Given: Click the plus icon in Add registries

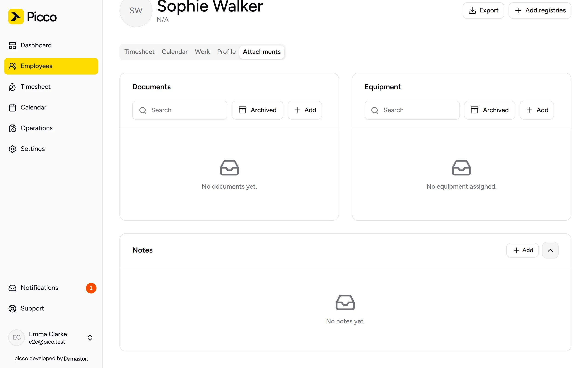Looking at the screenshot, I should [x=518, y=11].
